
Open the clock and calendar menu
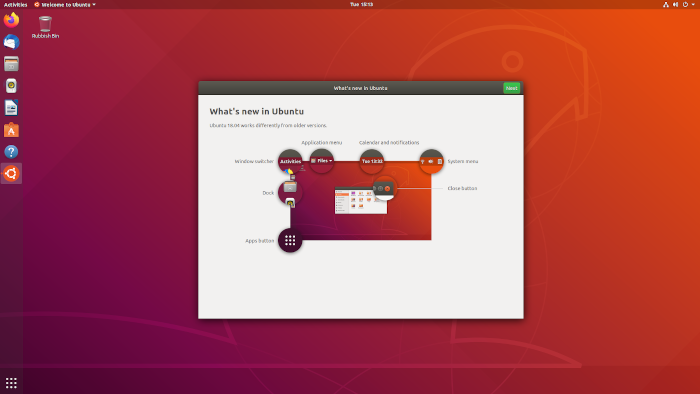[361, 4]
